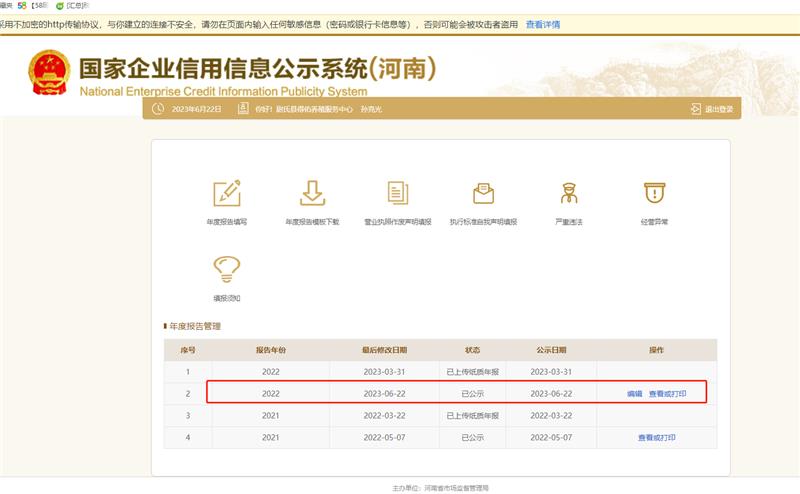Screen dimensions: 800x494
Task: Edit the 2022 report via 编辑 link
Action: pyautogui.click(x=634, y=394)
